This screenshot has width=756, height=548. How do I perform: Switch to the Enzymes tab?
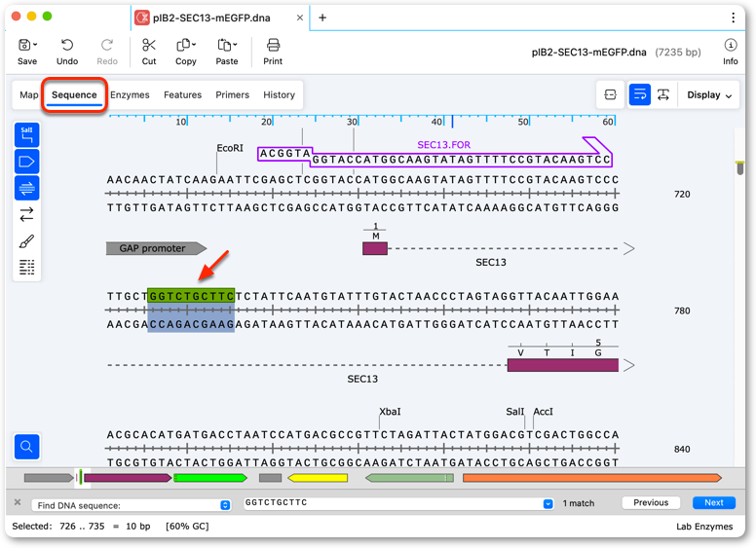tap(130, 94)
